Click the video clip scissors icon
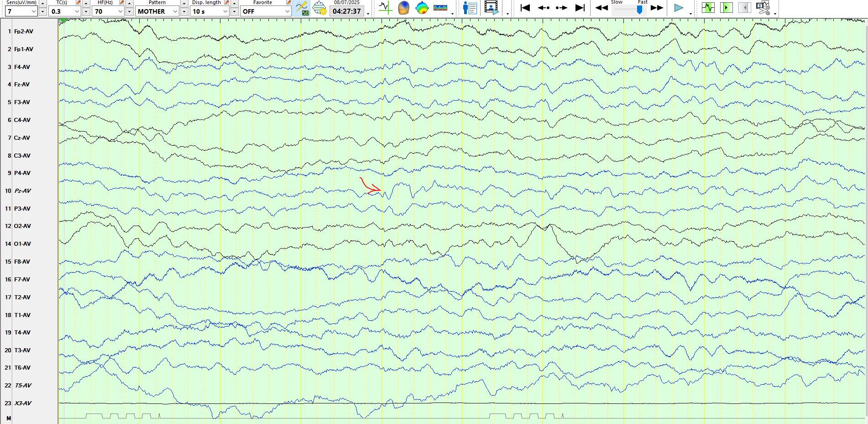The height and width of the screenshot is (424, 868). pyautogui.click(x=763, y=8)
